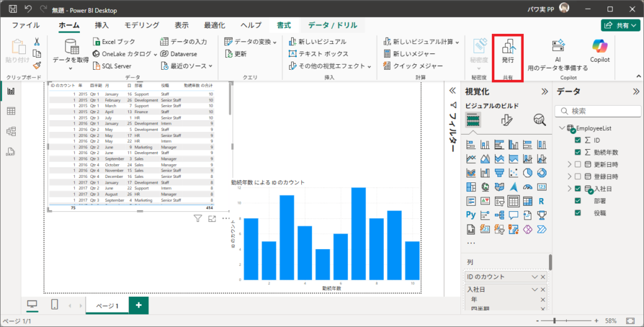Open the Format visual paintbrush tab
This screenshot has width=644, height=327.
(506, 120)
